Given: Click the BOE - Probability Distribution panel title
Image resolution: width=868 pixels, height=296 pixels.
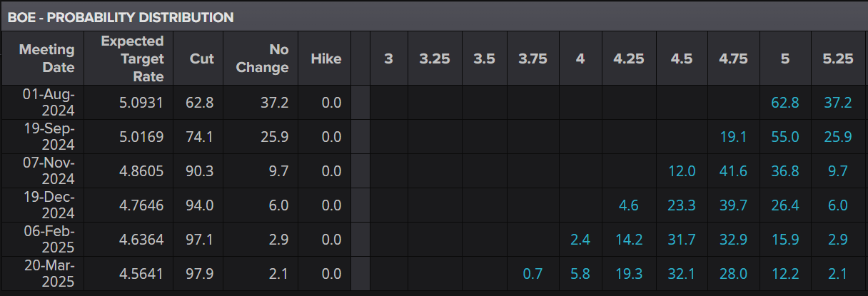Looking at the screenshot, I should pos(120,17).
